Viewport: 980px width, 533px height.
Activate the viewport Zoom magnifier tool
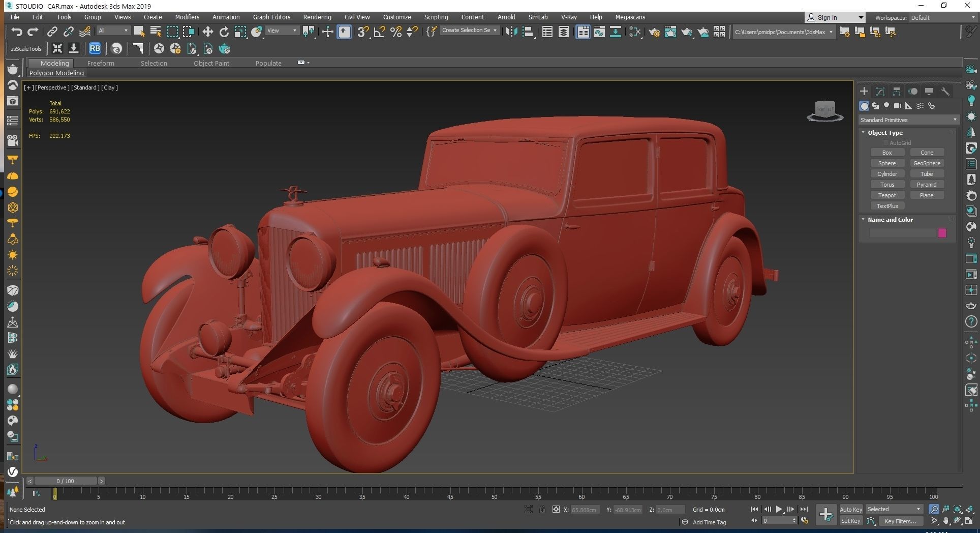(934, 509)
